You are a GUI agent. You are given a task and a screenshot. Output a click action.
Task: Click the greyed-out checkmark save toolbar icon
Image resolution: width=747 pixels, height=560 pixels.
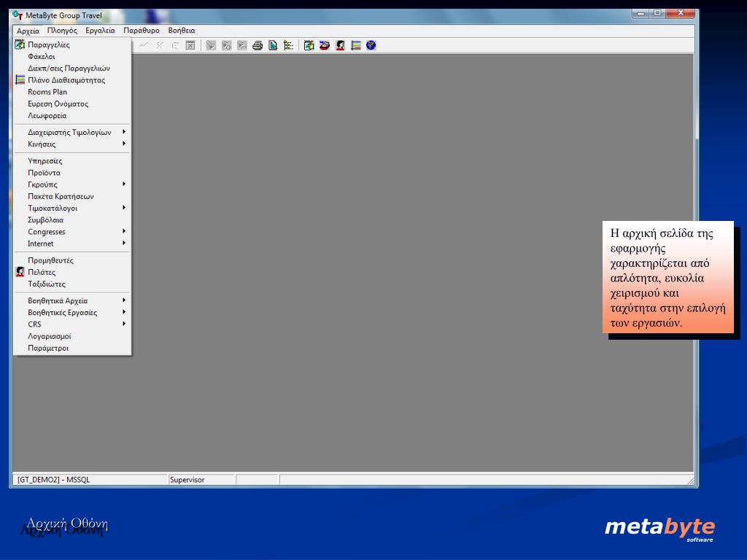[144, 46]
